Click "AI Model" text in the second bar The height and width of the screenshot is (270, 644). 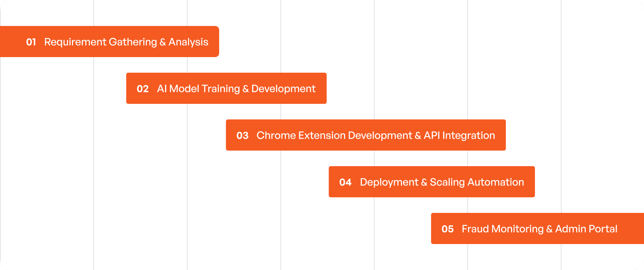pos(178,89)
